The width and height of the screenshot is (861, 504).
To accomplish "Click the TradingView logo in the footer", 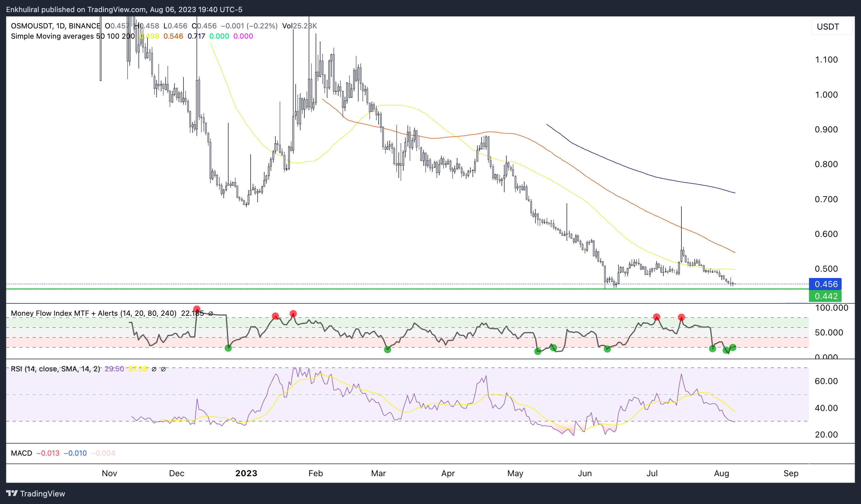I will click(36, 493).
